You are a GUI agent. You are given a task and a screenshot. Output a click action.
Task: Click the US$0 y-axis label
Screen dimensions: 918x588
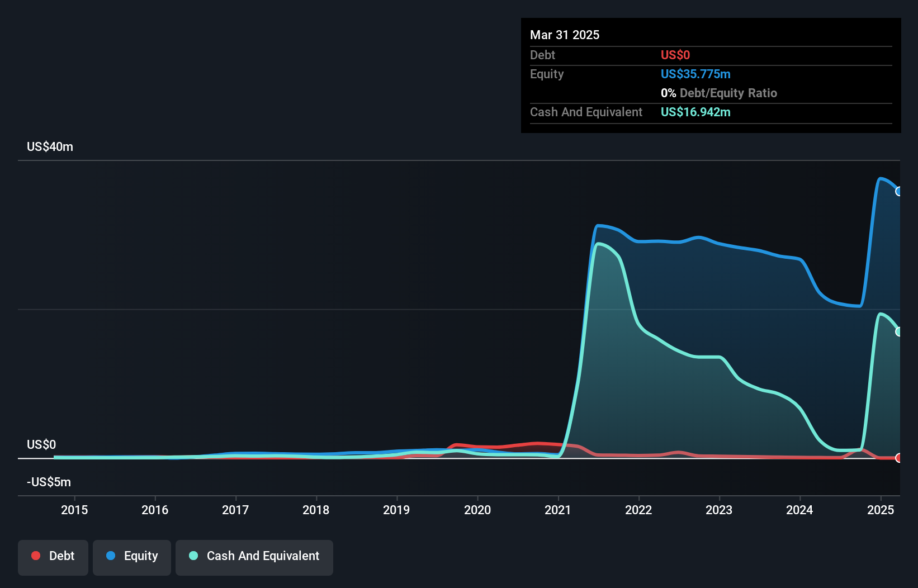click(x=41, y=444)
